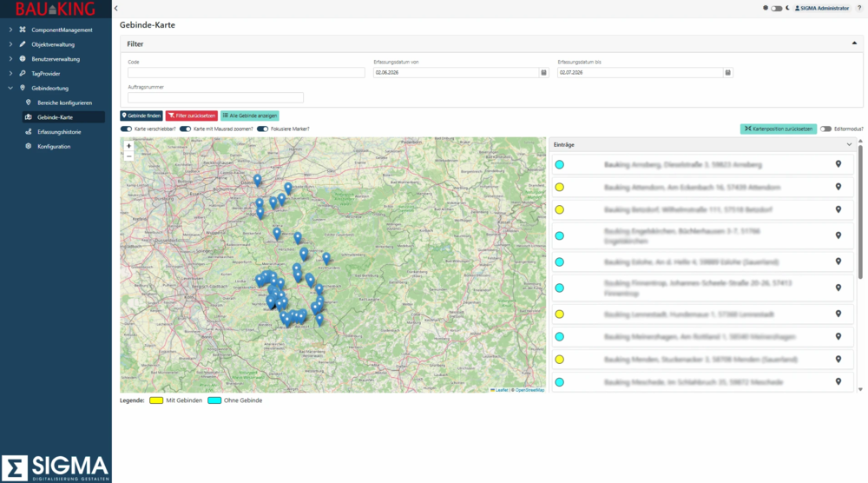
Task: Click the TagProvider key icon
Action: [23, 73]
